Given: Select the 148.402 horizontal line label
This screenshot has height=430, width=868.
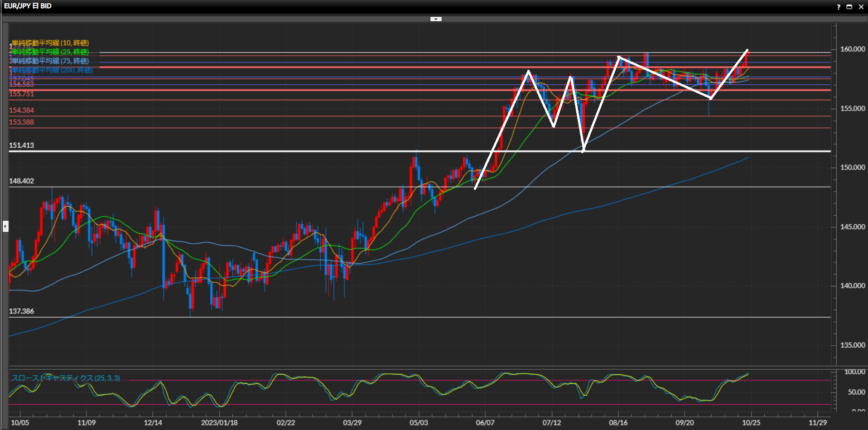Looking at the screenshot, I should point(21,181).
